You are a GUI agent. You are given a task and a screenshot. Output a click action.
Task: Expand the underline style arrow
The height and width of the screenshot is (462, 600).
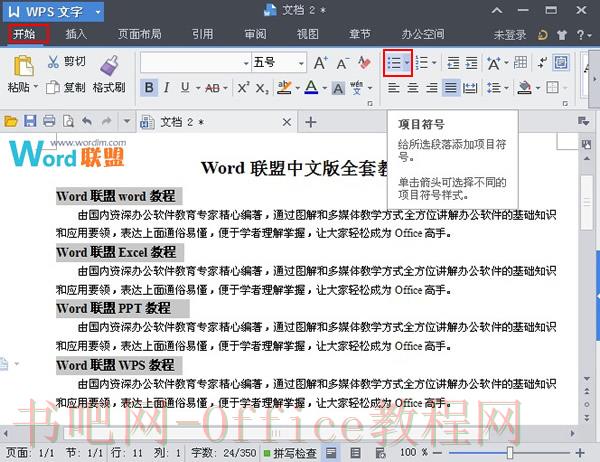pyautogui.click(x=198, y=88)
